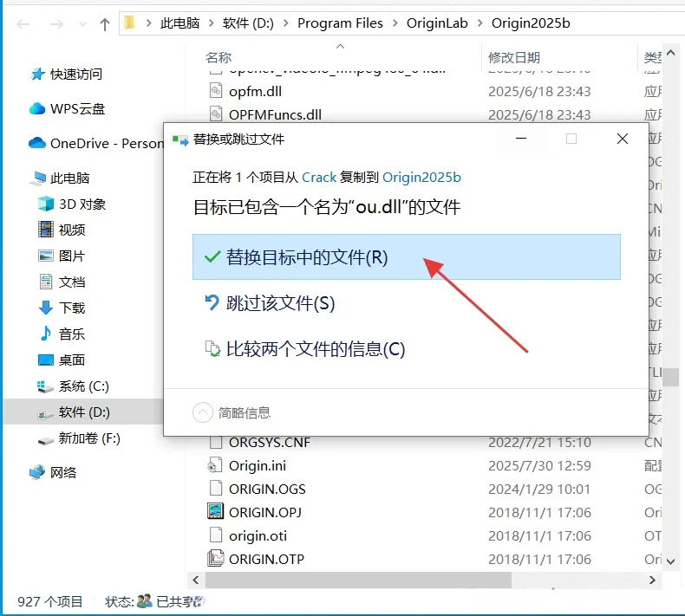Expand the chevron after Program Files breadcrumb
The width and height of the screenshot is (685, 616).
tap(395, 23)
